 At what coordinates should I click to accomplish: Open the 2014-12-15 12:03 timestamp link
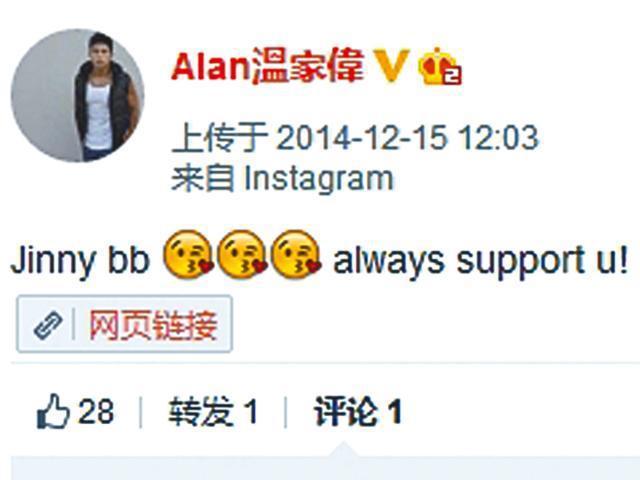pyautogui.click(x=407, y=138)
